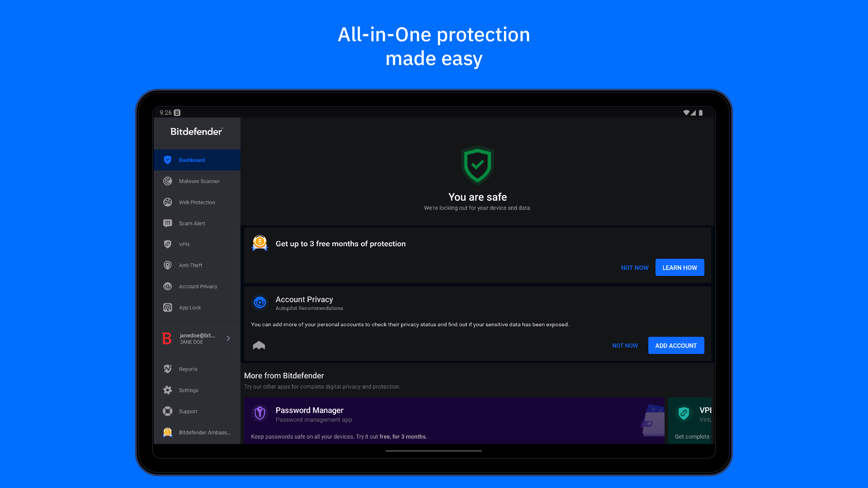Dismiss free months offer with NOT NOW
The image size is (868, 488).
pos(634,268)
